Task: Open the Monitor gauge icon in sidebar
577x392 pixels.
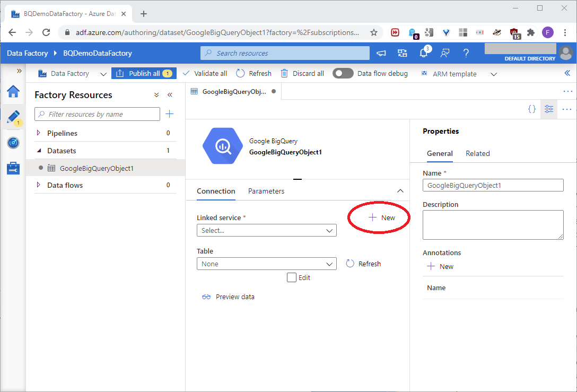Action: click(13, 143)
